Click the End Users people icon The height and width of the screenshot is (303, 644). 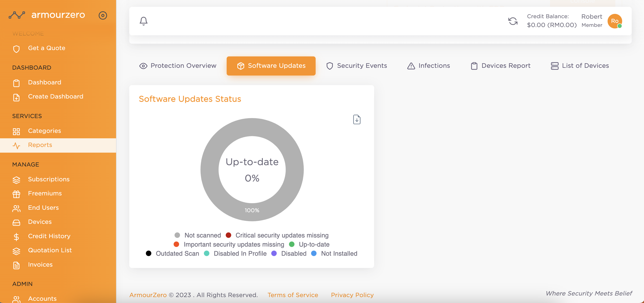17,208
